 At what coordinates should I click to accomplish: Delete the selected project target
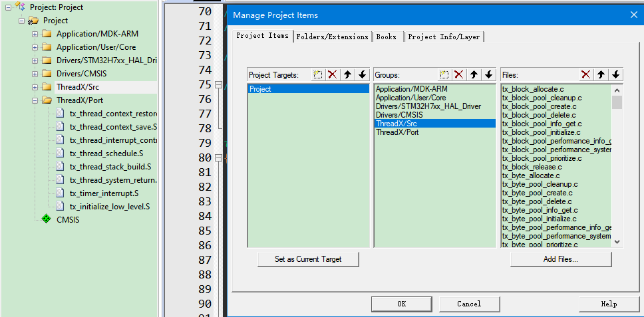[x=332, y=74]
